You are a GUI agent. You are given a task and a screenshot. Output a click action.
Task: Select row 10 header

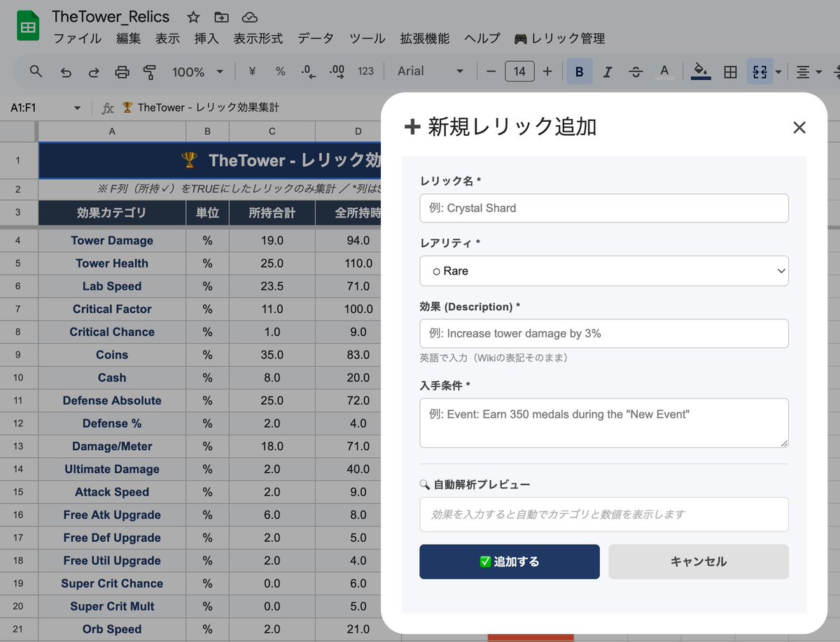pyautogui.click(x=18, y=377)
